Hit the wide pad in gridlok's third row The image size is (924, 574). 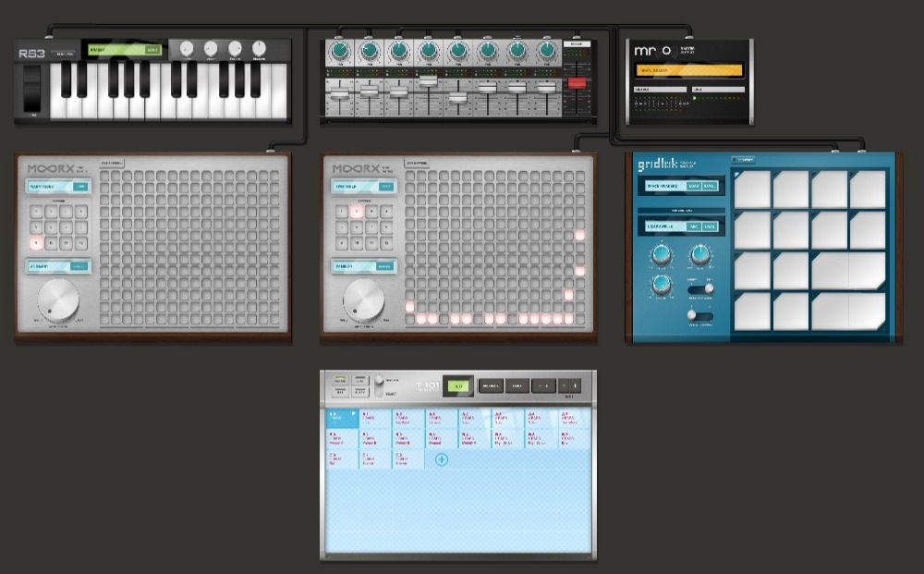[x=848, y=271]
